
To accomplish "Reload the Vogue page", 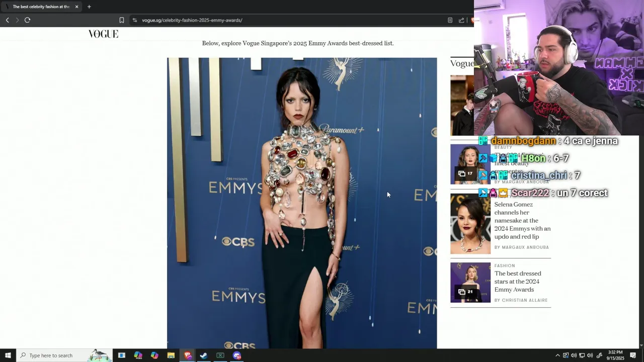I will click(28, 20).
